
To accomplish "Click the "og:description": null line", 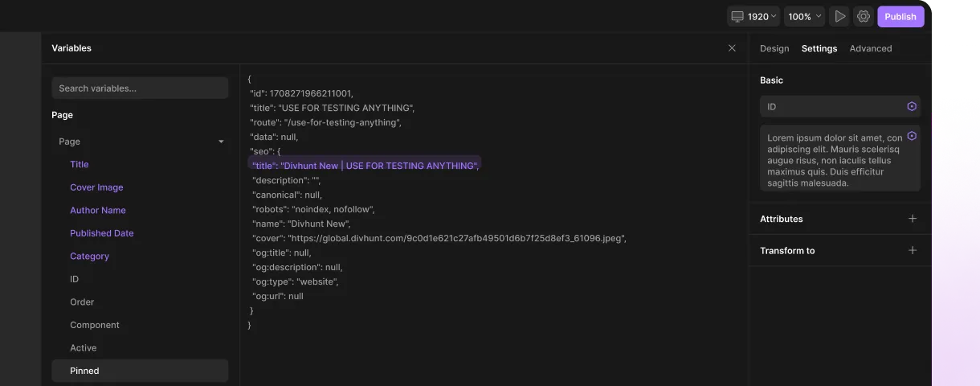I will point(297,267).
